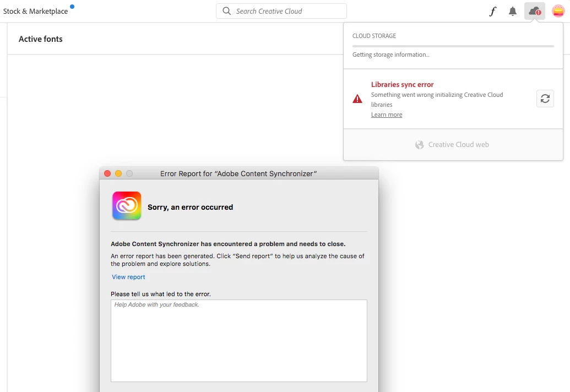570x392 pixels.
Task: Click the Active fonts heading
Action: pos(41,39)
